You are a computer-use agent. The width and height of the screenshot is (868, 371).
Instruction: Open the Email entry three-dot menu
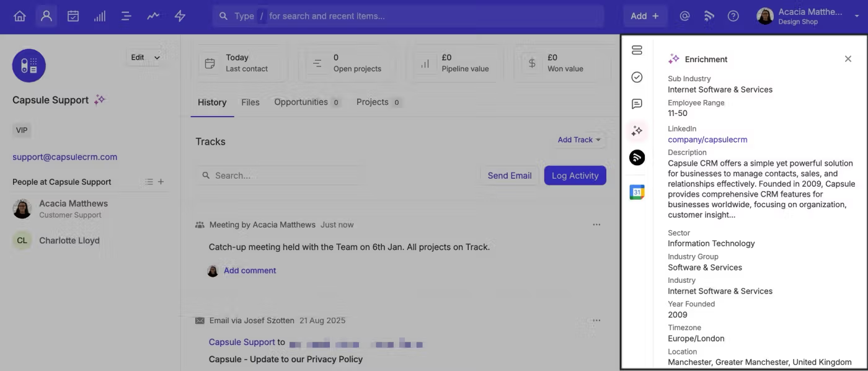[x=596, y=321]
